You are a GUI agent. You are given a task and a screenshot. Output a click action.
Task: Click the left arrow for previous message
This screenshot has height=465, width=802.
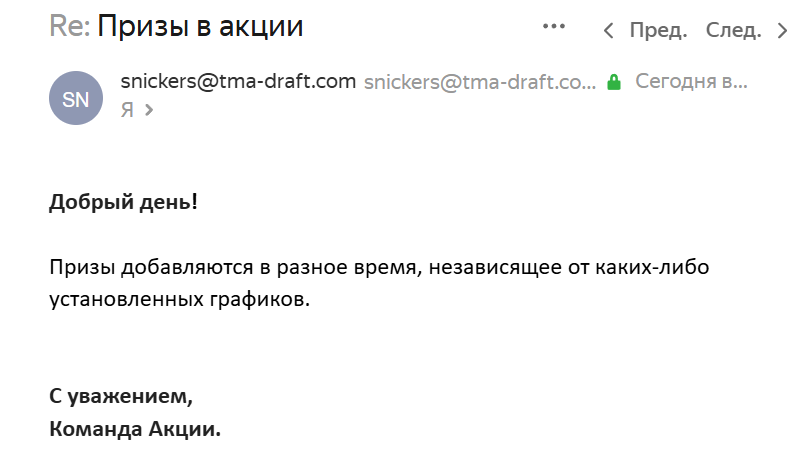pyautogui.click(x=608, y=31)
